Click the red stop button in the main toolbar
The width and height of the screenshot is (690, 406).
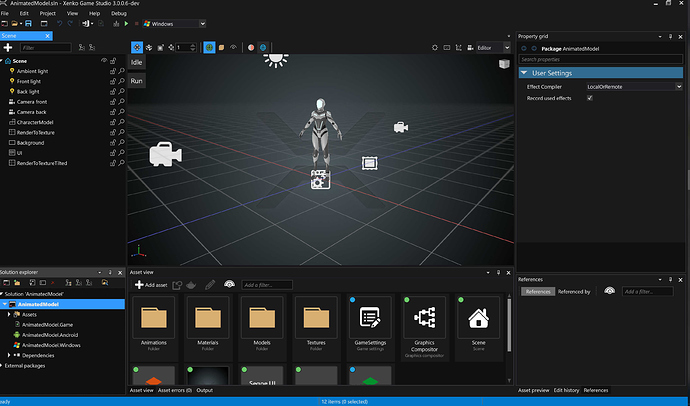pyautogui.click(x=136, y=23)
